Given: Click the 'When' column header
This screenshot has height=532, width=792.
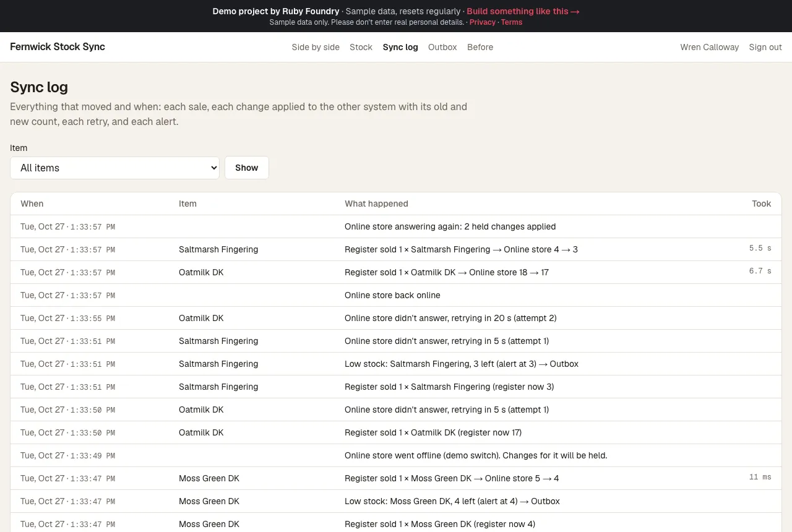Looking at the screenshot, I should [x=32, y=204].
